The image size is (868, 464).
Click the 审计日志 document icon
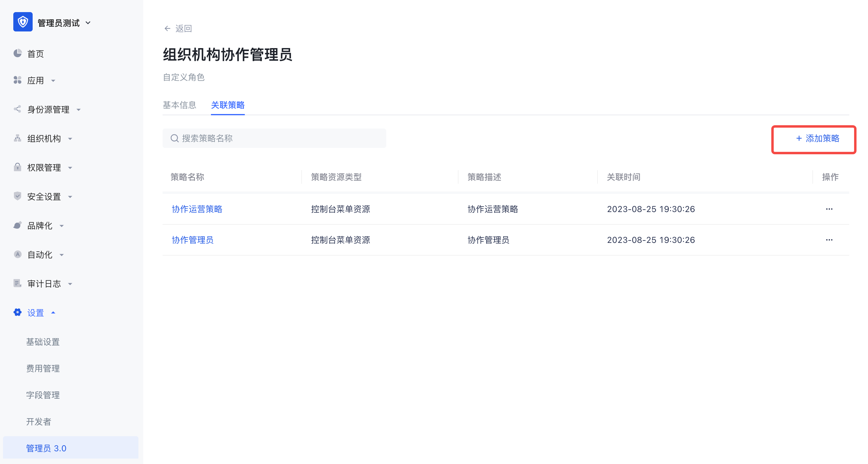(x=18, y=283)
